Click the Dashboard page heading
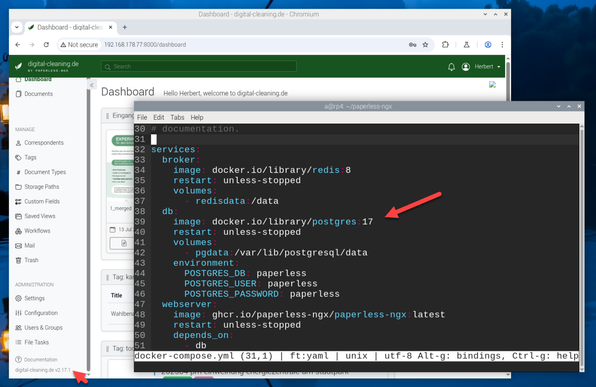 point(128,92)
